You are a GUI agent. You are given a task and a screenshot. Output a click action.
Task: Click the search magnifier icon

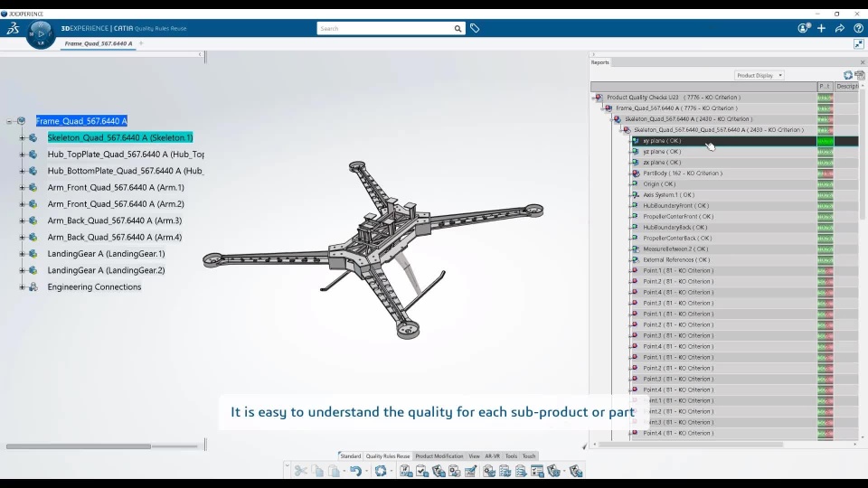pyautogui.click(x=458, y=29)
